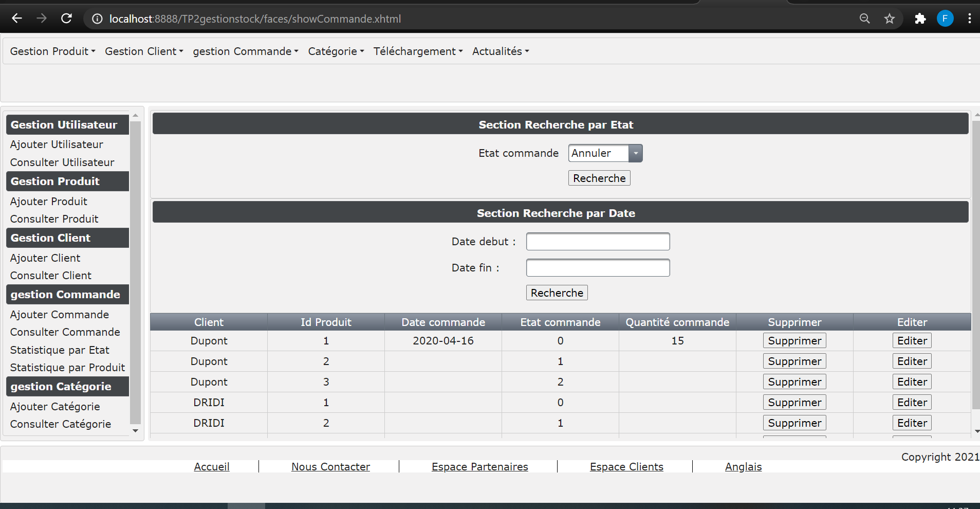Open the Téléchargement top menu
This screenshot has height=509, width=980.
coord(418,51)
